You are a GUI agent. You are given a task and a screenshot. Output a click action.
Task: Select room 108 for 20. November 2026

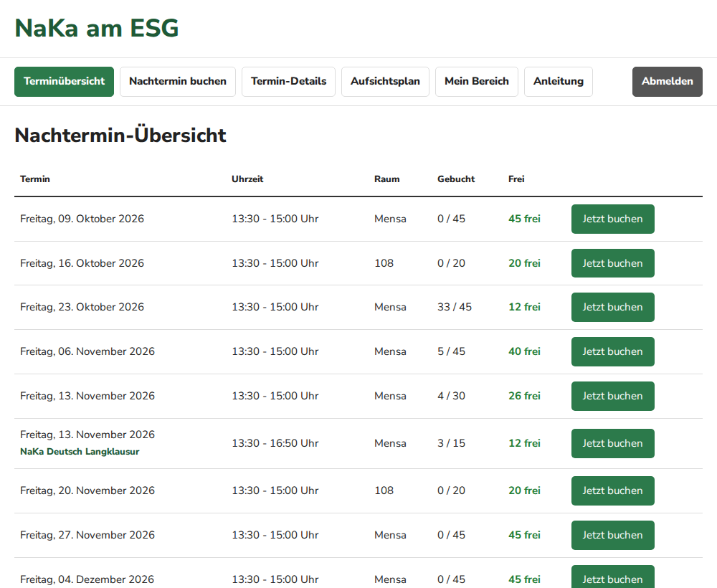point(384,490)
